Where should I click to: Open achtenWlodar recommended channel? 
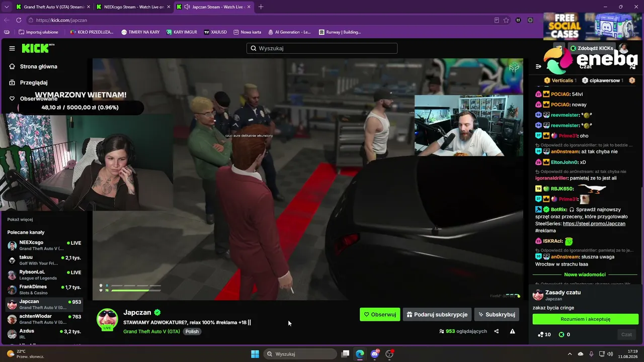(x=44, y=319)
